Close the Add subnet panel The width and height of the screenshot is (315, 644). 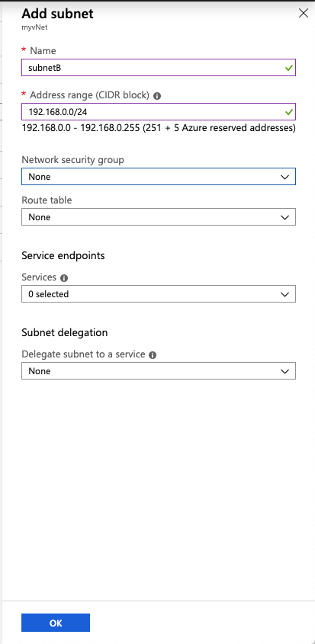click(x=303, y=13)
